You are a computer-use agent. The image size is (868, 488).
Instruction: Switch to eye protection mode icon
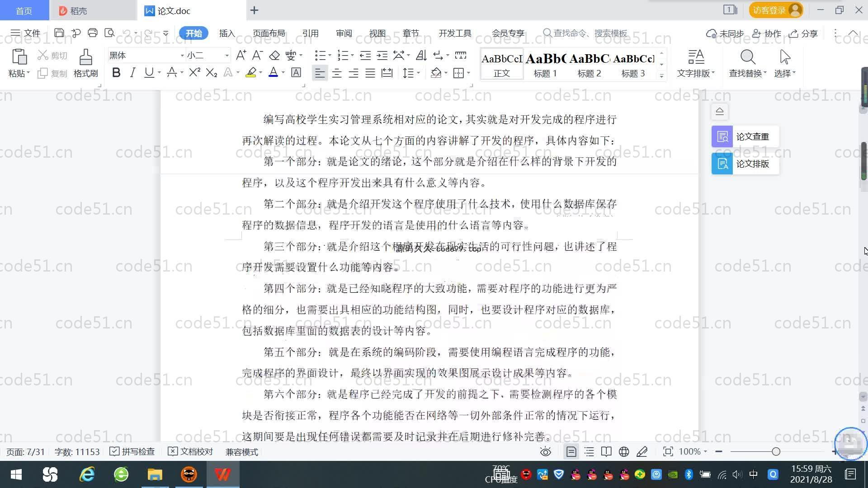546,452
